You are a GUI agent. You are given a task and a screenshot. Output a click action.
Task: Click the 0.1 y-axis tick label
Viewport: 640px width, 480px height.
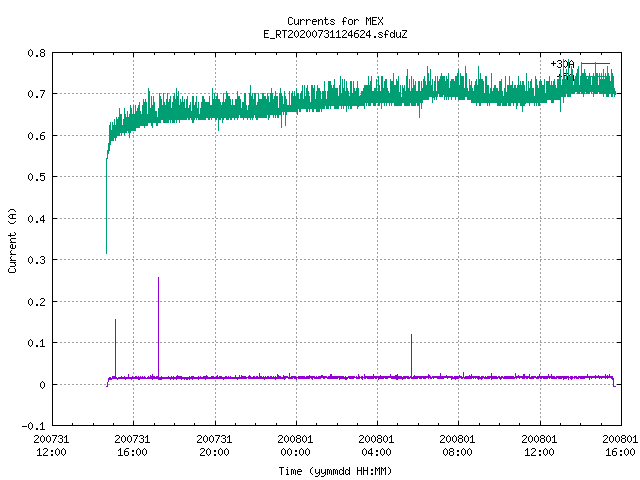pyautogui.click(x=36, y=343)
